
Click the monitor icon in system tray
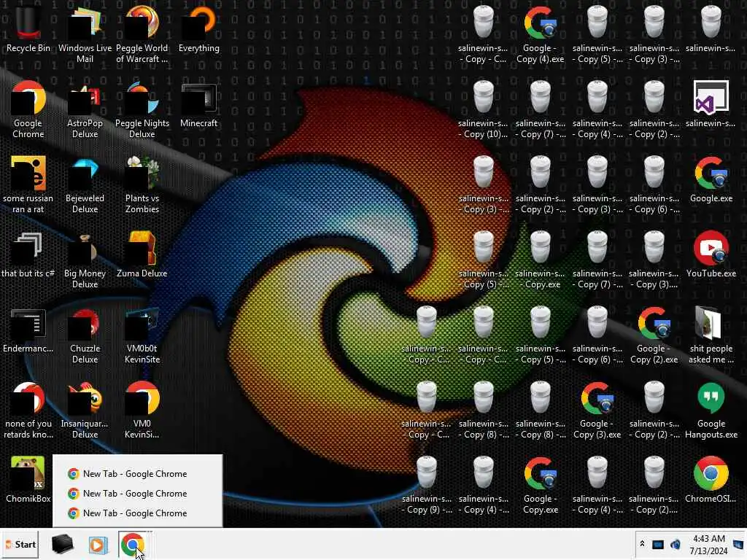(658, 544)
